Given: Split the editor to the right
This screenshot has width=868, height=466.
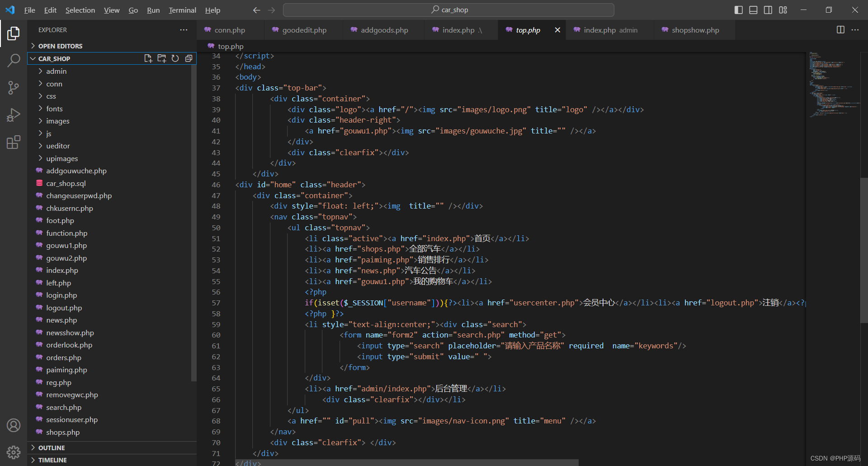Looking at the screenshot, I should 840,30.
